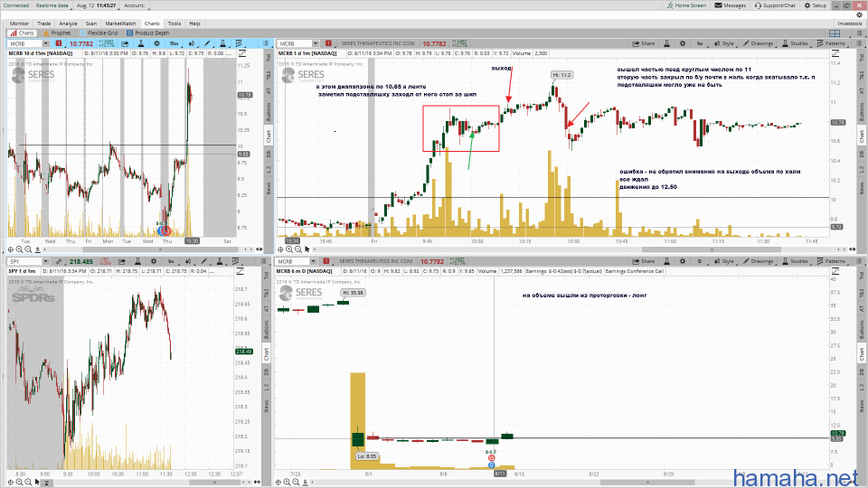Open the Product Depth sub-tab
Viewport: 868px width, 488px height.
pos(147,33)
